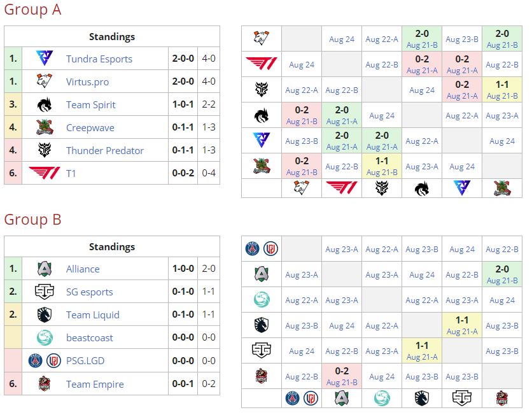Select the Group B heading
The width and height of the screenshot is (532, 417).
pyautogui.click(x=32, y=220)
